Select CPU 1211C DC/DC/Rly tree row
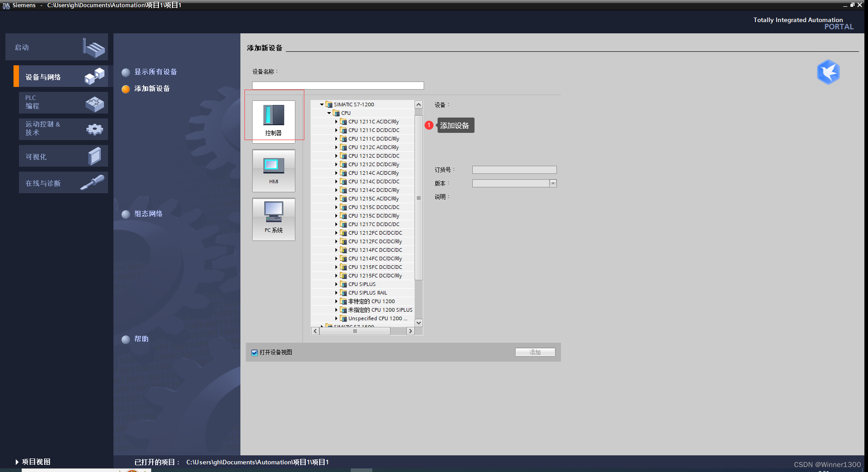 362,139
